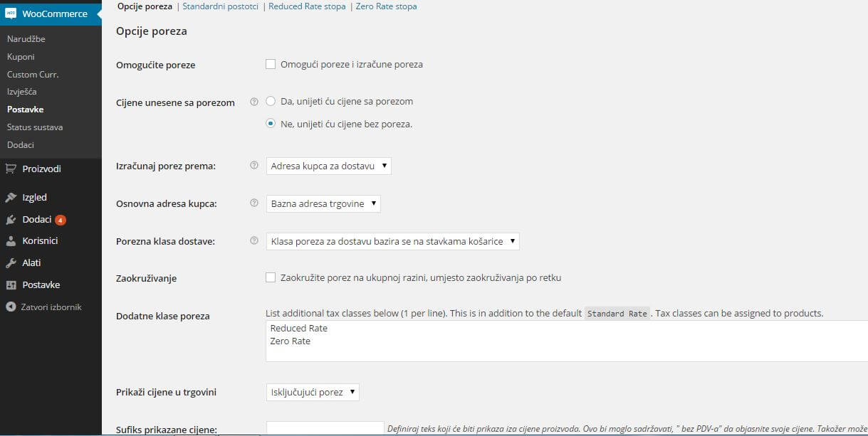Click the Korisnici user icon
The width and height of the screenshot is (868, 436).
[x=11, y=241]
